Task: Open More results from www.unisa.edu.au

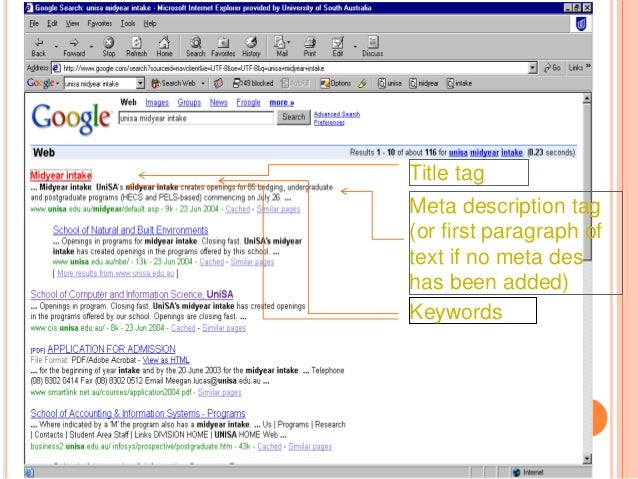Action: click(116, 273)
